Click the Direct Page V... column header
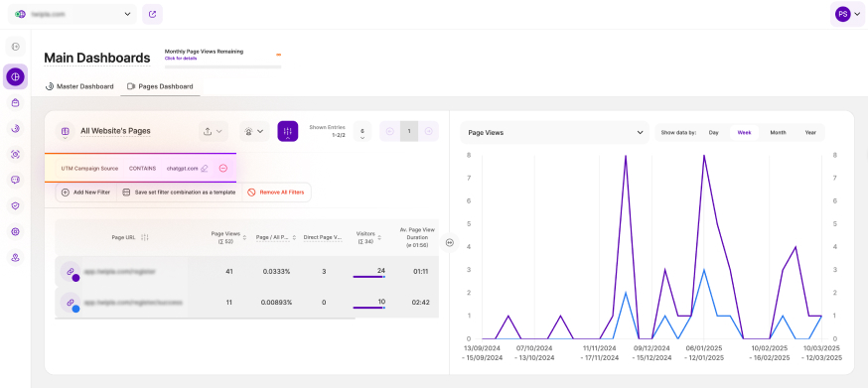The width and height of the screenshot is (868, 388). (324, 237)
